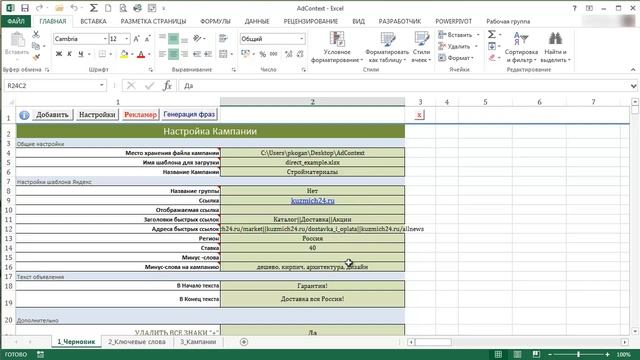Screen dimensions: 640x360
Task: Open the borders button in the font group
Action: tap(102, 54)
